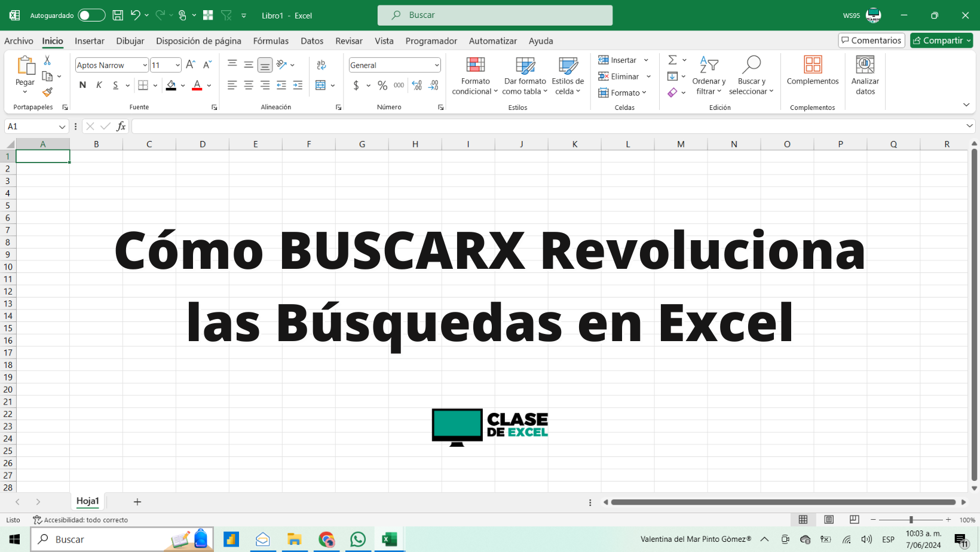980x552 pixels.
Task: Click the Undo arrow icon
Action: (x=136, y=15)
